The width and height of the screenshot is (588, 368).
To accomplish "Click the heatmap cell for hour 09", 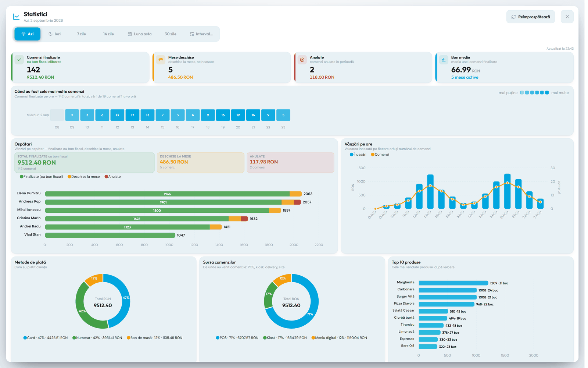I will click(72, 115).
